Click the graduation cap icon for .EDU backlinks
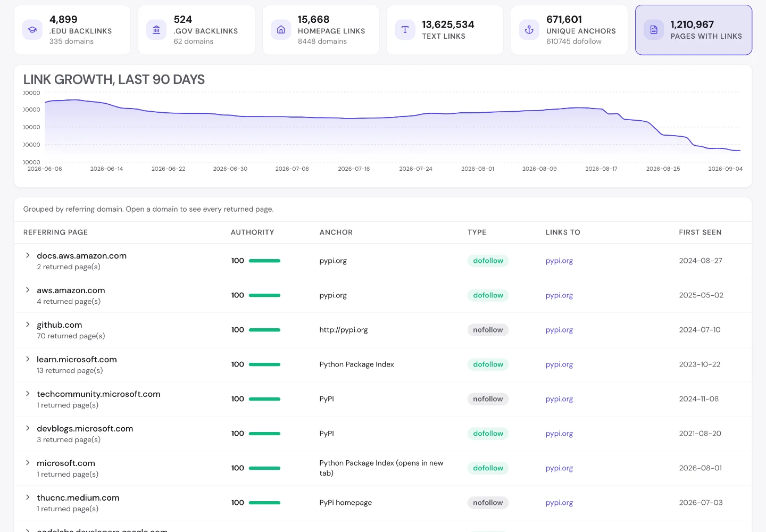The height and width of the screenshot is (532, 766). (32, 30)
